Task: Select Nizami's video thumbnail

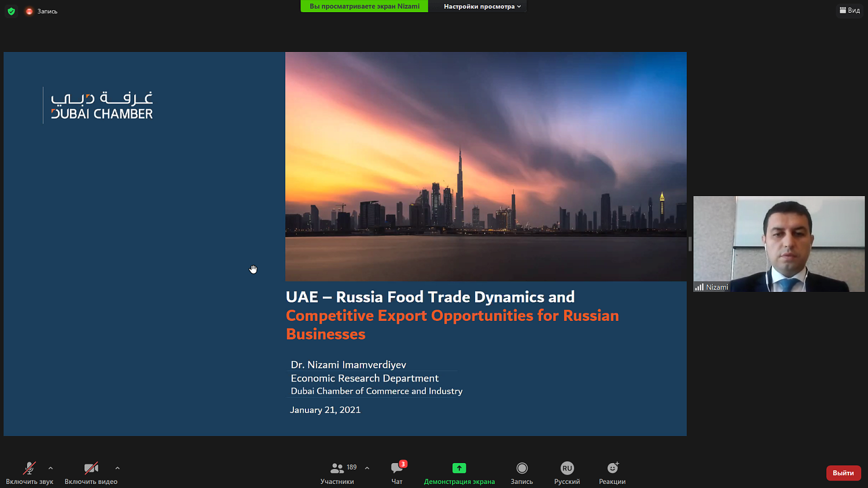Action: click(x=779, y=243)
